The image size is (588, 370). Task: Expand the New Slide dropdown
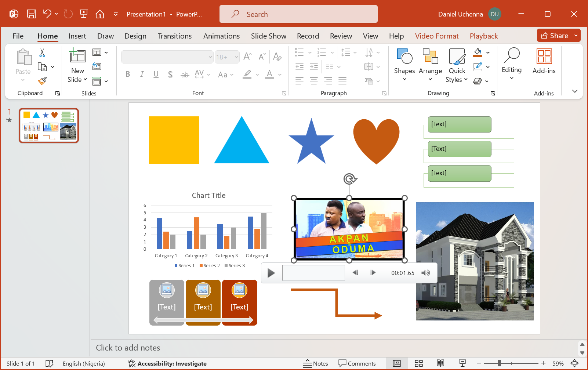point(77,79)
